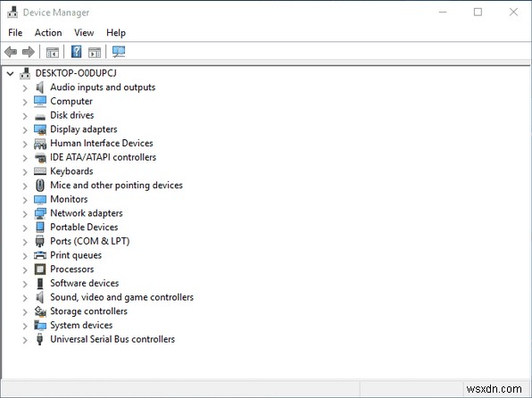532x398 pixels.
Task: Minimize the Device Manager window
Action: pos(443,12)
